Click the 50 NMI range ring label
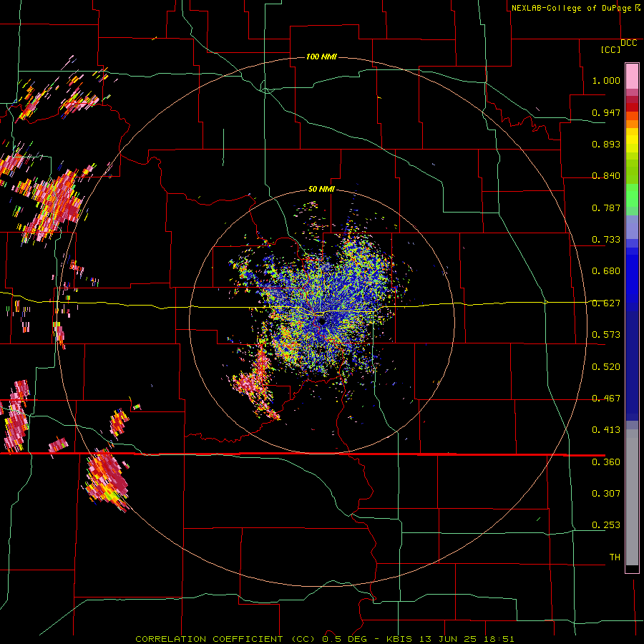This screenshot has width=644, height=644. [x=321, y=190]
